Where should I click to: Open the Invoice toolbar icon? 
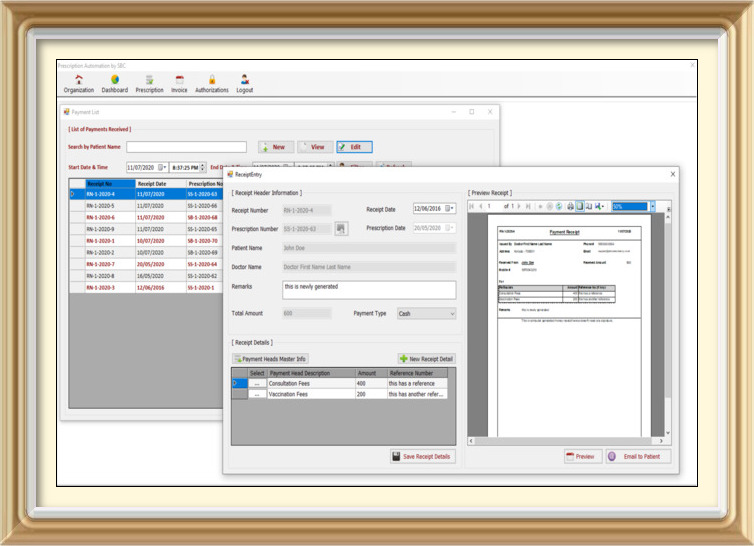(x=179, y=80)
